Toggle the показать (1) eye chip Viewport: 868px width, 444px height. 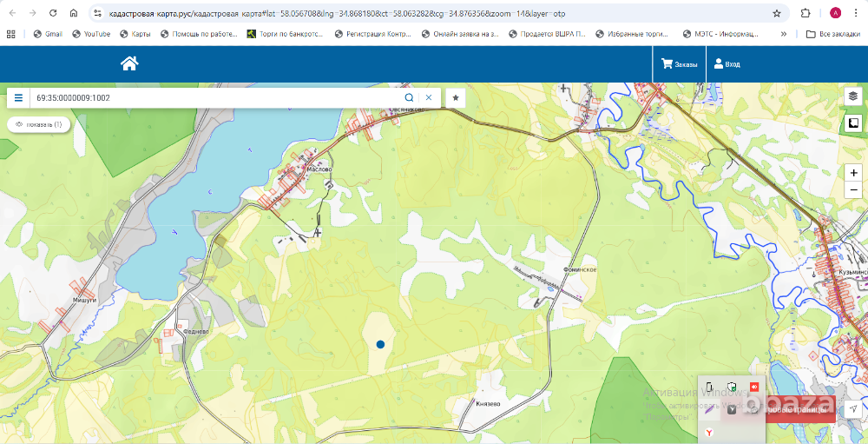pyautogui.click(x=38, y=124)
